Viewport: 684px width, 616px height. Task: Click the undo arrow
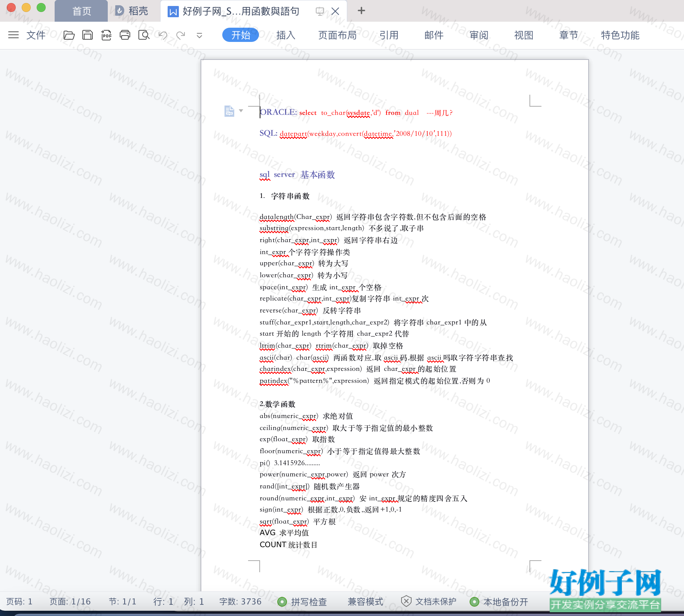click(x=162, y=35)
